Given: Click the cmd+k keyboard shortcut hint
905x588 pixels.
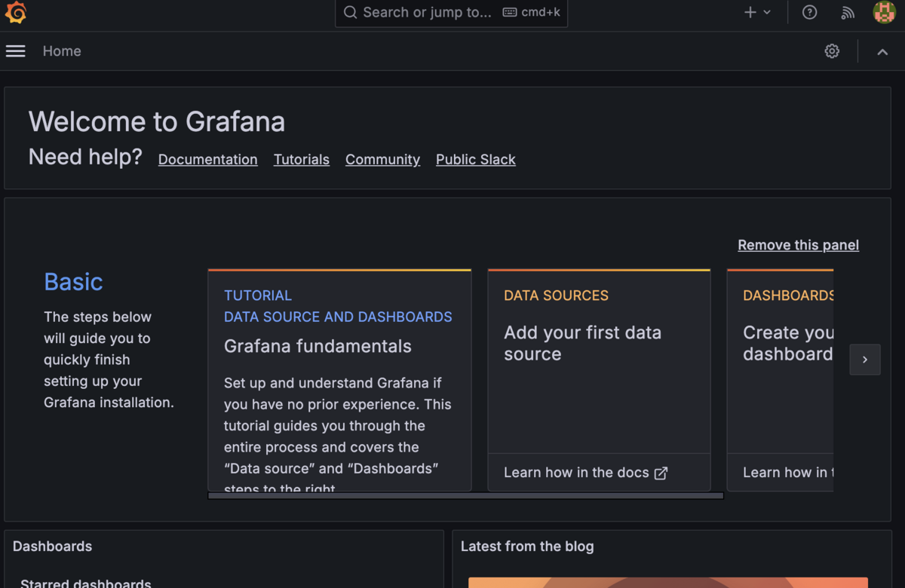Looking at the screenshot, I should click(x=532, y=13).
